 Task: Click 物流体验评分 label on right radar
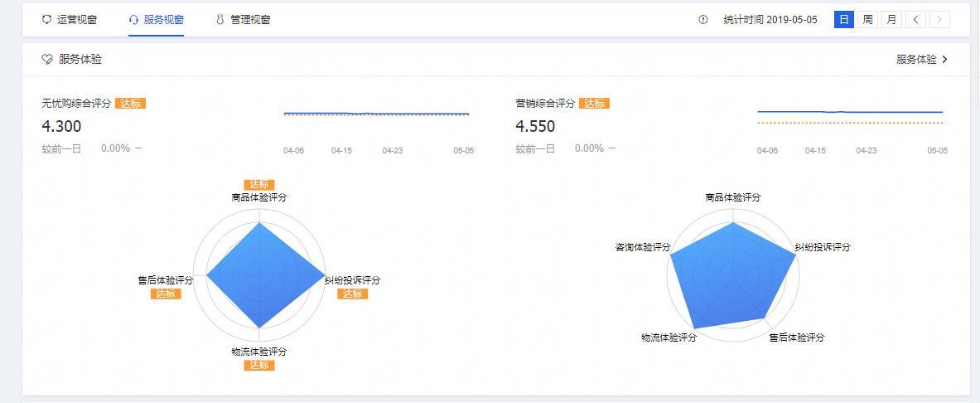pos(669,337)
